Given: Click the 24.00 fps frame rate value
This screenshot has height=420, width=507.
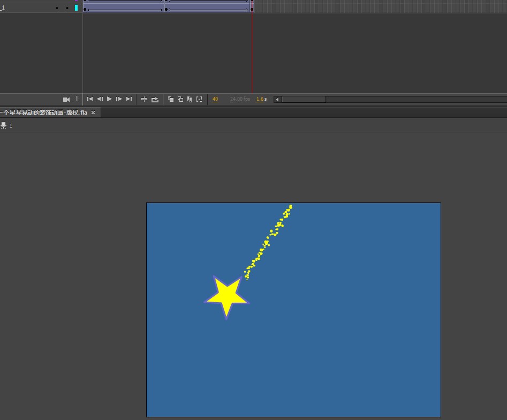Looking at the screenshot, I should coord(240,99).
